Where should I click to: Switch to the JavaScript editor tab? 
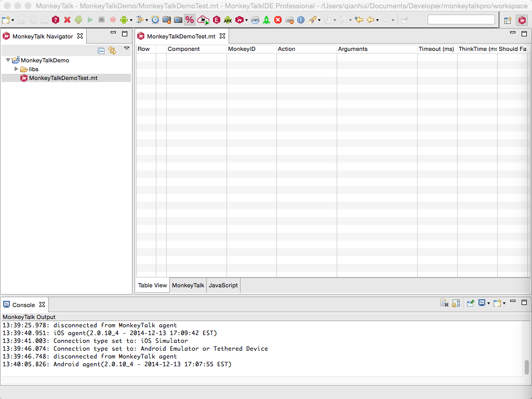(223, 285)
